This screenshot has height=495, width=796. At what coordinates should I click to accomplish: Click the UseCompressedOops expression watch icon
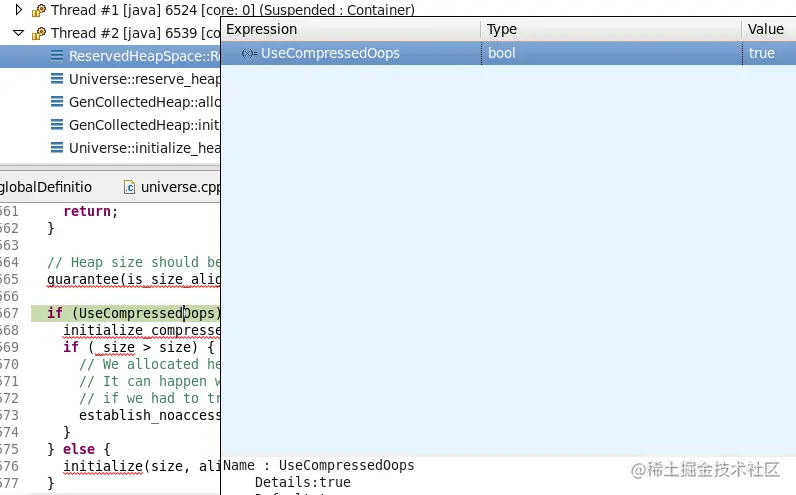pos(249,53)
